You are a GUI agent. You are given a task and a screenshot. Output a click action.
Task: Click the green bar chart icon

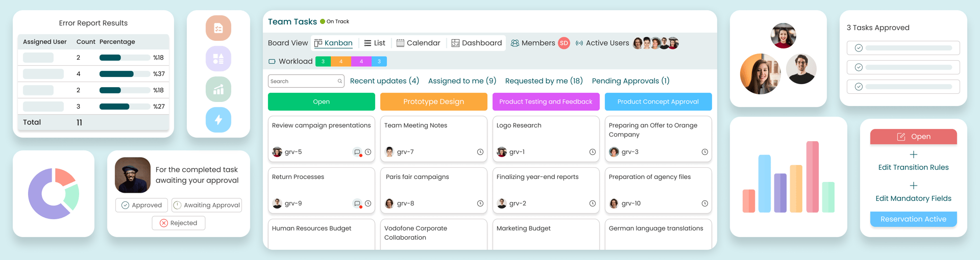coord(218,90)
